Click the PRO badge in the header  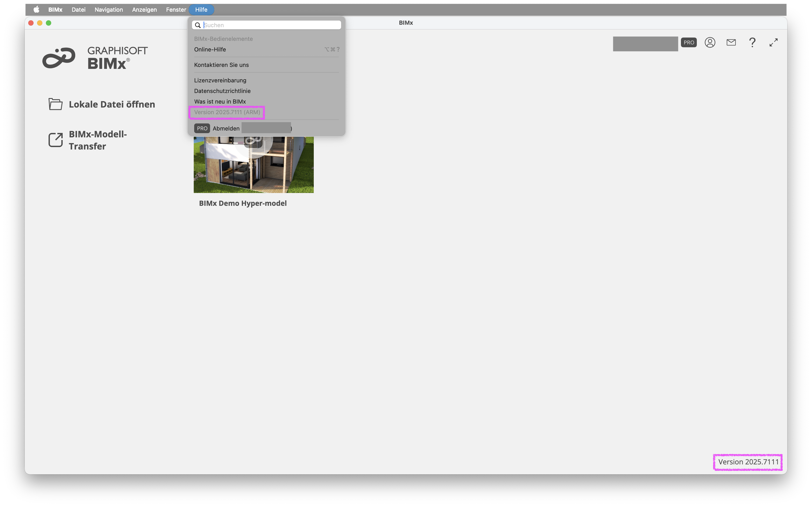tap(688, 43)
